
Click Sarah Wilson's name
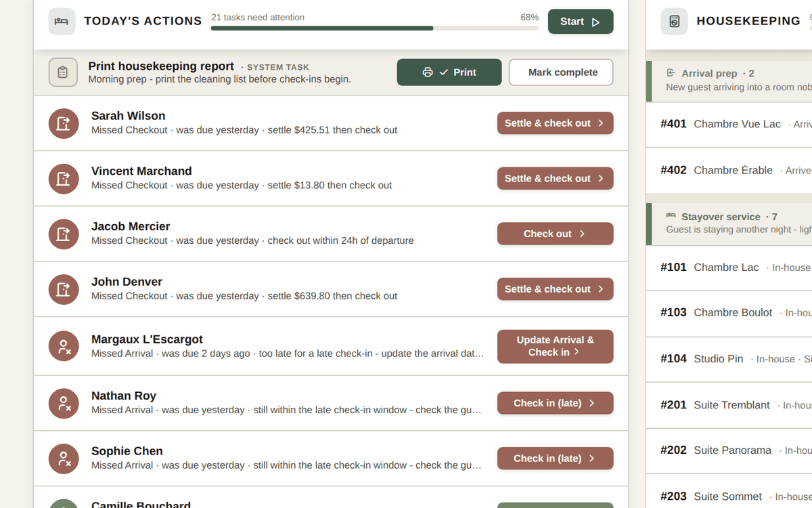coord(129,116)
